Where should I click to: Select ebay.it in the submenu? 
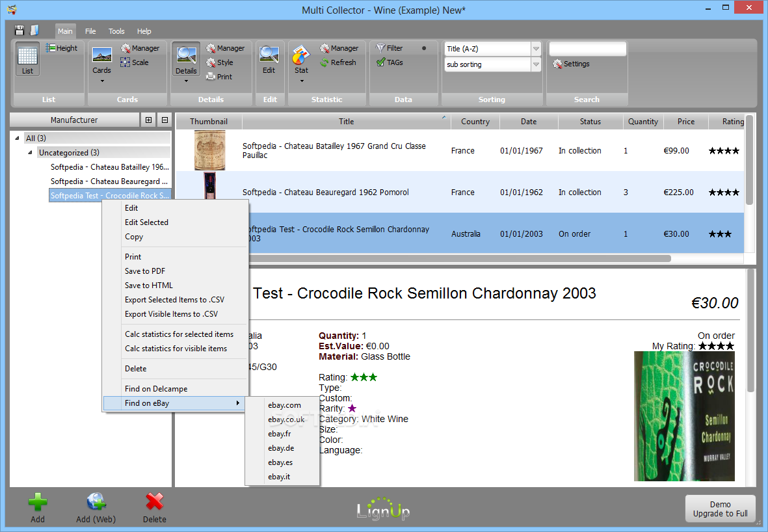(279, 476)
